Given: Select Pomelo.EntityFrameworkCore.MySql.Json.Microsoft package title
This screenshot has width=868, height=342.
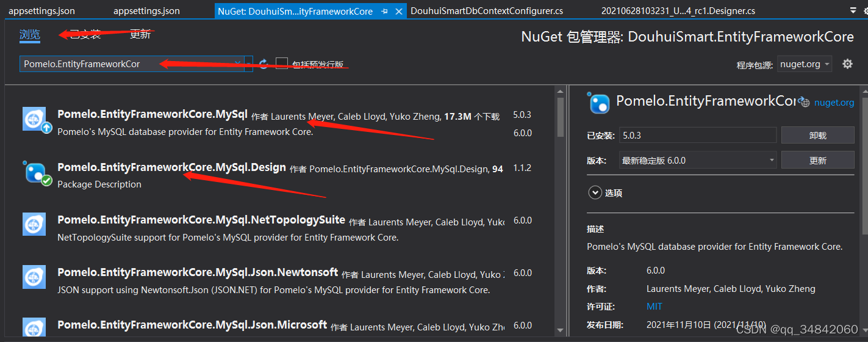Looking at the screenshot, I should pyautogui.click(x=192, y=325).
